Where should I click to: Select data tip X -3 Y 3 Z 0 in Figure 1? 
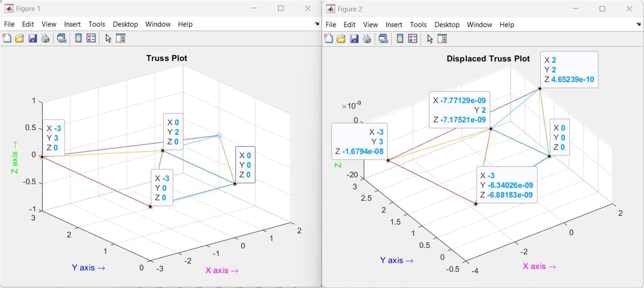click(54, 138)
